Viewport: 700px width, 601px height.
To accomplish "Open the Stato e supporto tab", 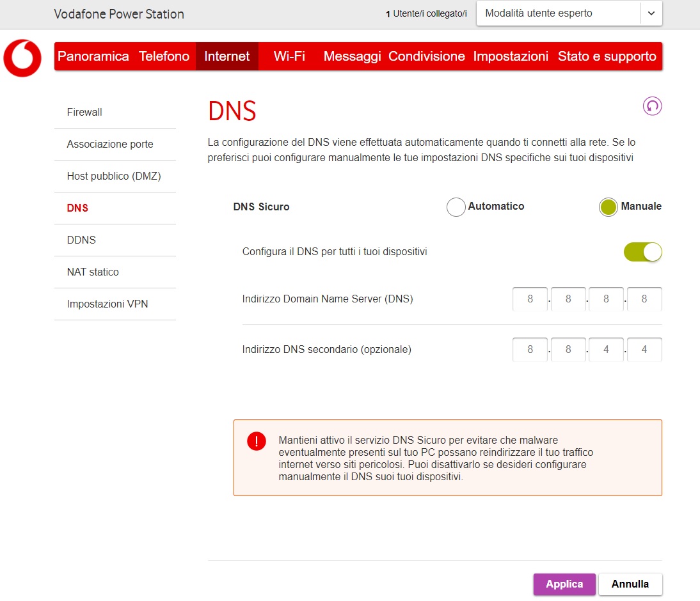I will pos(607,56).
